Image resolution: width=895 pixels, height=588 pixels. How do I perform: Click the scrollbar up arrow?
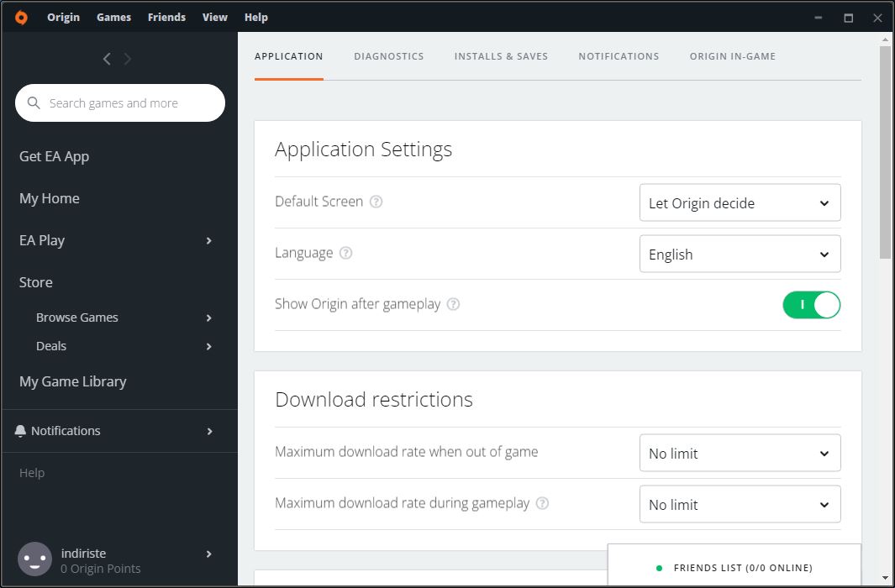[x=885, y=40]
